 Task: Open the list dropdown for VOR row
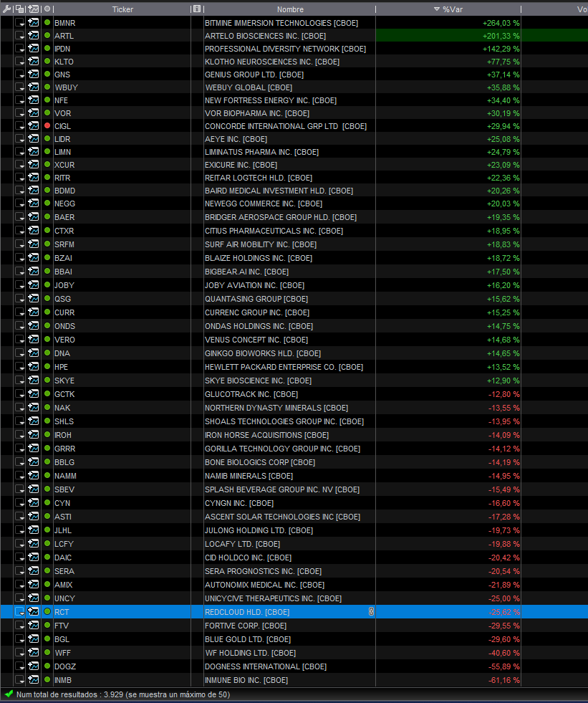click(20, 113)
